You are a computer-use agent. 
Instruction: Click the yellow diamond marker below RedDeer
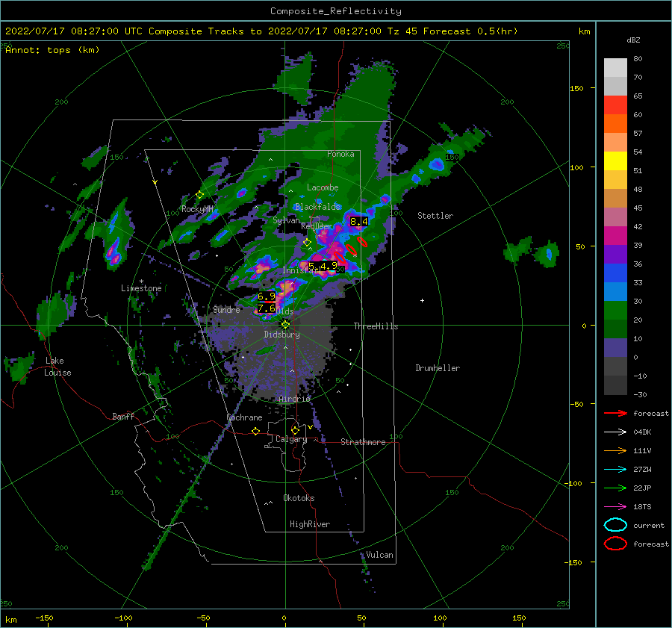307,243
